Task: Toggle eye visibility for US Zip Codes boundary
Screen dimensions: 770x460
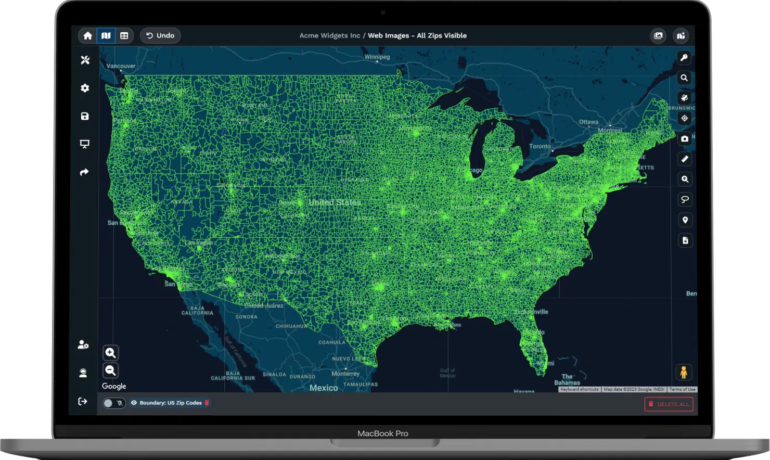Action: pos(134,403)
